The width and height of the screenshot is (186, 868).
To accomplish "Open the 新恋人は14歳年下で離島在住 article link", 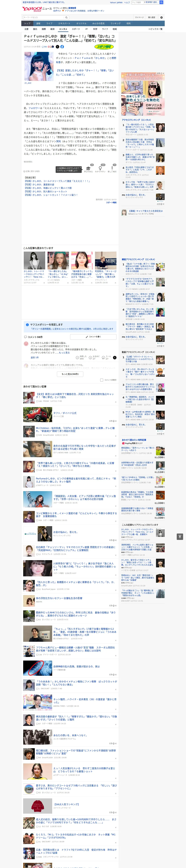I will click(x=75, y=396).
